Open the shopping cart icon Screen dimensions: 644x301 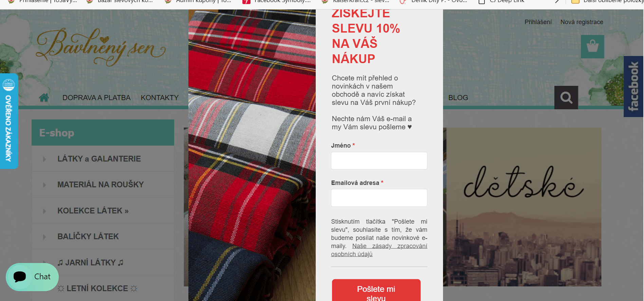tap(592, 46)
